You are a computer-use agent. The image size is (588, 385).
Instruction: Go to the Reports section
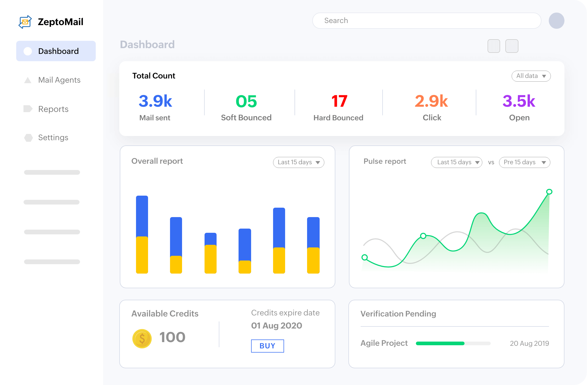pyautogui.click(x=53, y=109)
